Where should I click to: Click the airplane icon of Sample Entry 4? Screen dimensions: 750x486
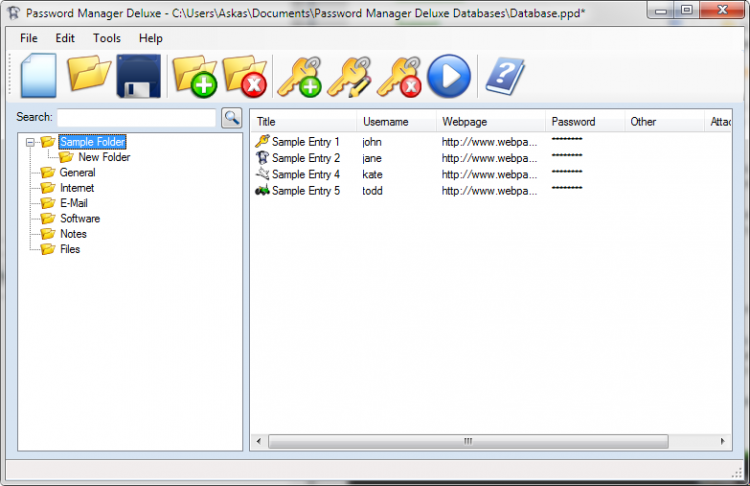[x=262, y=174]
